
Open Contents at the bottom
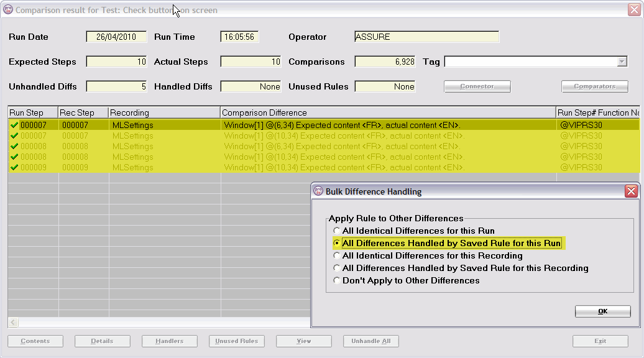[x=35, y=341]
